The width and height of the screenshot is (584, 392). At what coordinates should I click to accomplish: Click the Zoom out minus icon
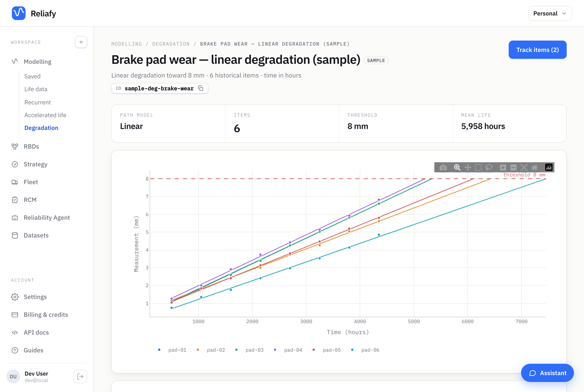click(513, 168)
